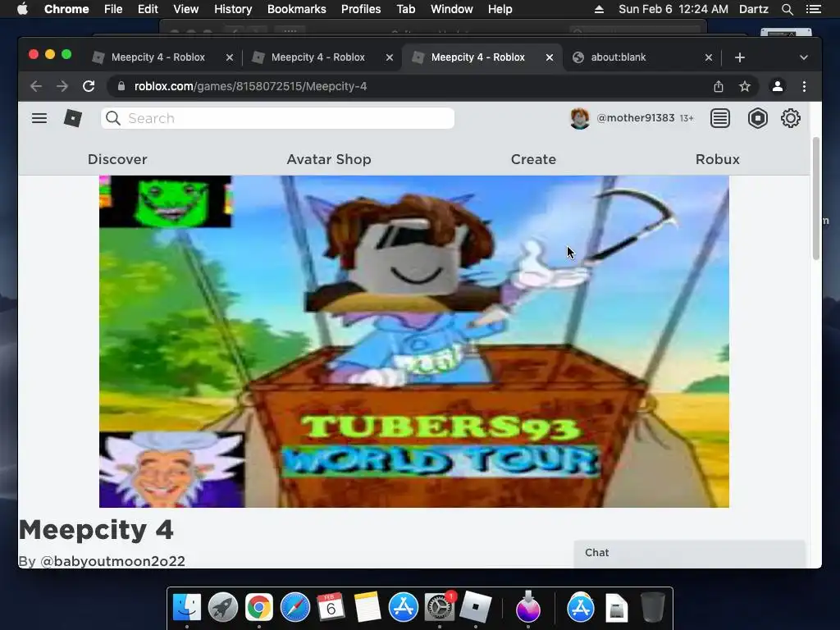The image size is (840, 630).
Task: Open System Preferences with badge in Dock
Action: point(440,607)
